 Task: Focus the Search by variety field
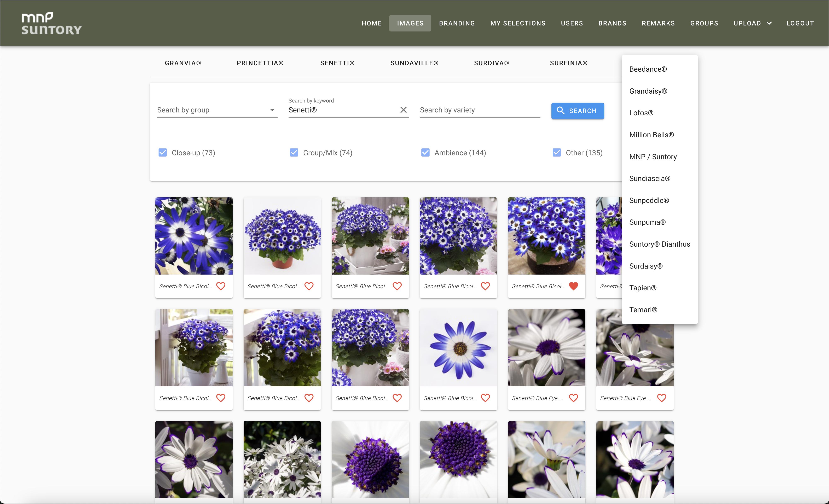coord(479,110)
